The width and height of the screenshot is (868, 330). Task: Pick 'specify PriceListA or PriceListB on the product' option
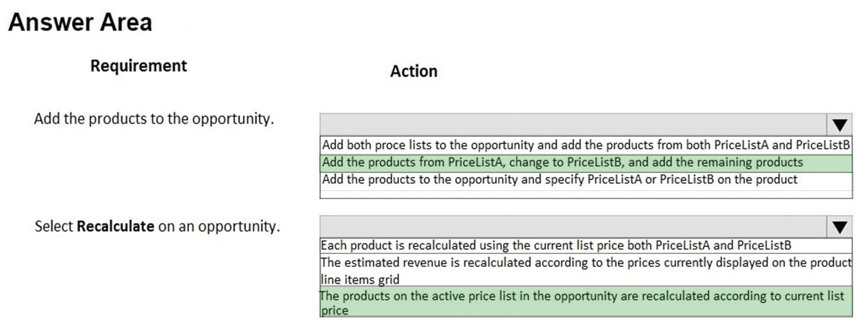(559, 179)
